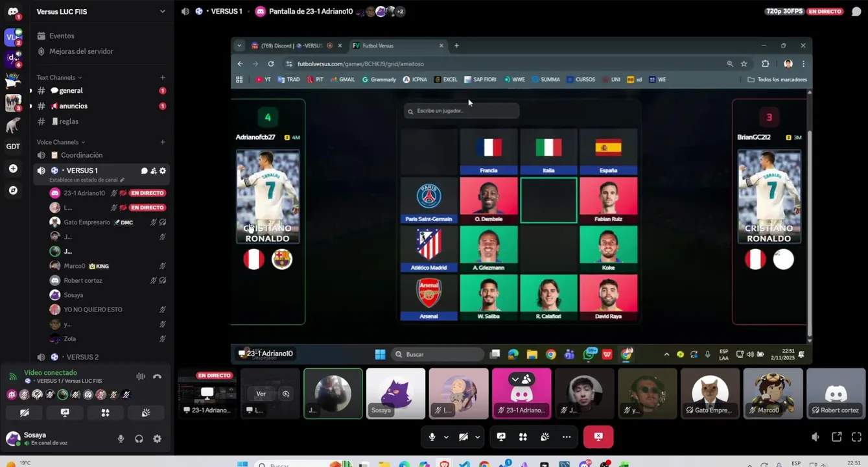Collapse the Text Channels category
This screenshot has height=467, width=868.
point(59,78)
